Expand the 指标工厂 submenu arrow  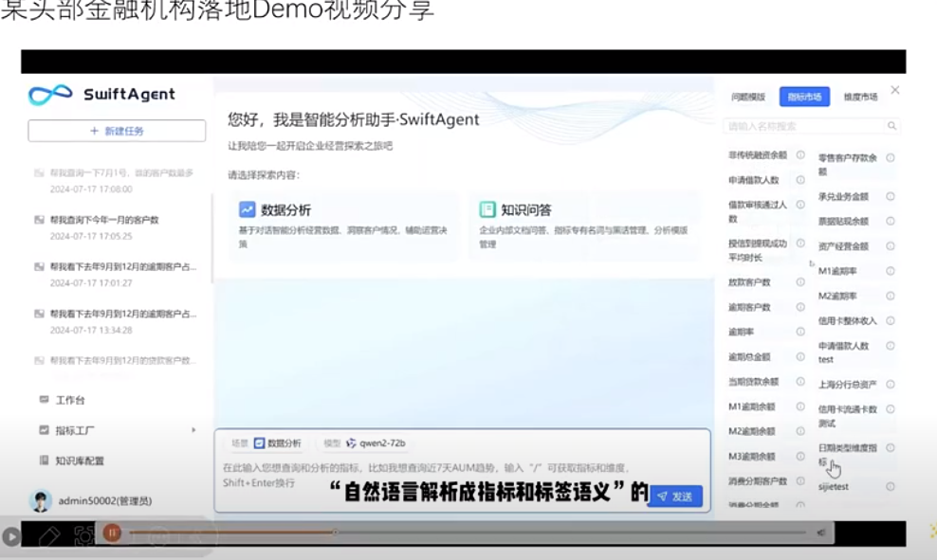[x=193, y=430]
